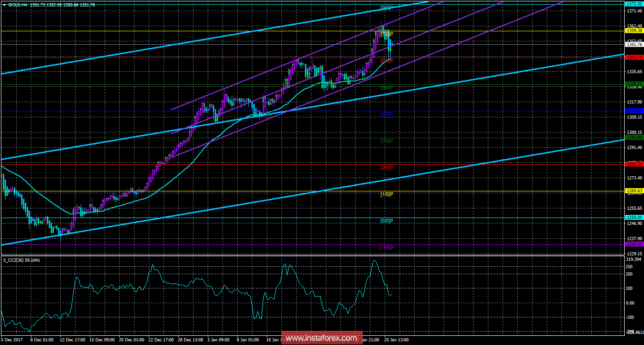
Task: Click the 1375.00 cyan price tag
Action: pos(634,4)
